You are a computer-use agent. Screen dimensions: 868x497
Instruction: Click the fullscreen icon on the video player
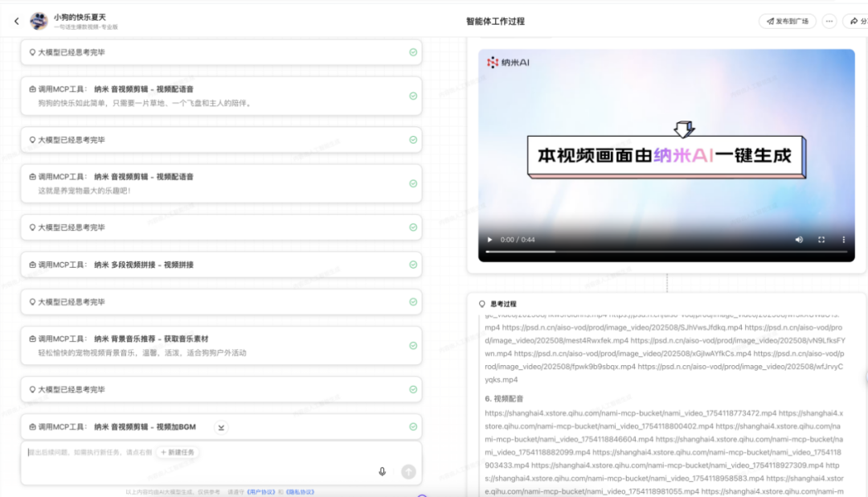821,239
